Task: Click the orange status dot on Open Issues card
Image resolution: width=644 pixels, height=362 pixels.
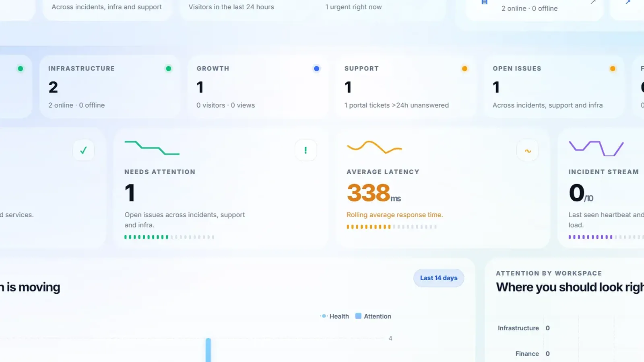Action: click(613, 69)
